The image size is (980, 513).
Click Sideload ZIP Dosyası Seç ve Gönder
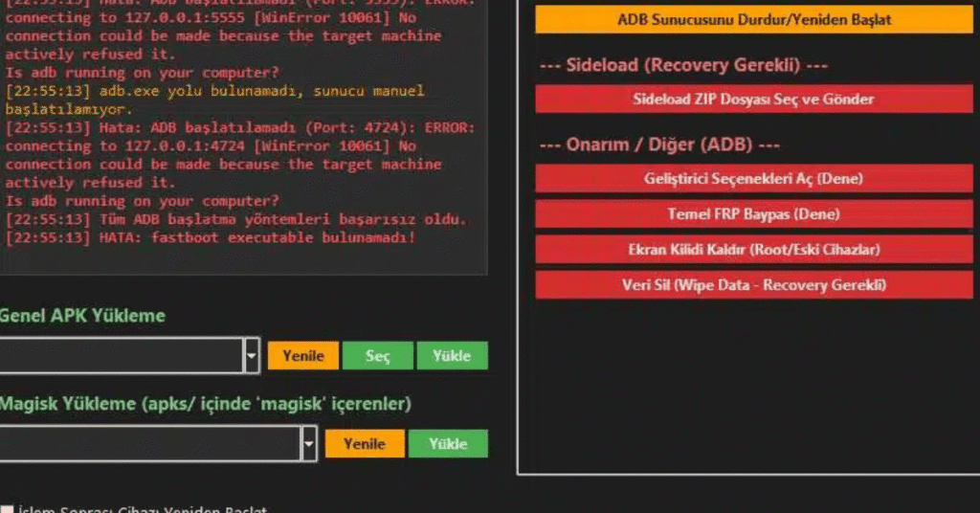(754, 99)
